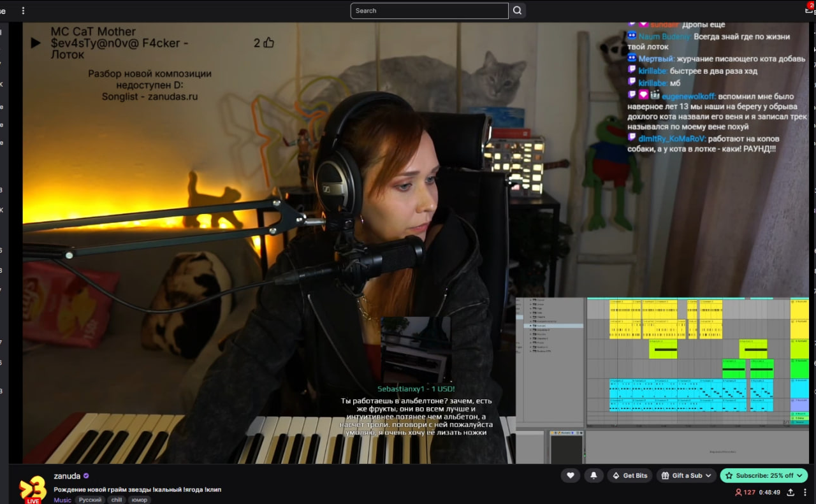
Task: Select the юмор tag
Action: pos(139,500)
